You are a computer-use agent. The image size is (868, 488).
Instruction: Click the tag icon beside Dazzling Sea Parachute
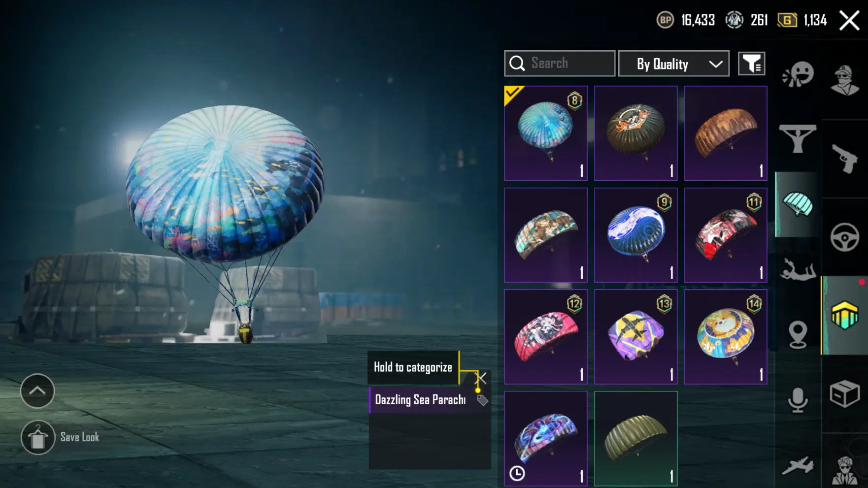482,400
